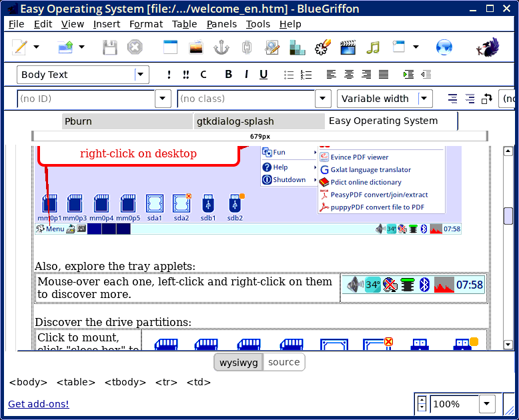Open the Body Text paragraph format dropdown
Screen dimensions: 519x420
(83, 75)
